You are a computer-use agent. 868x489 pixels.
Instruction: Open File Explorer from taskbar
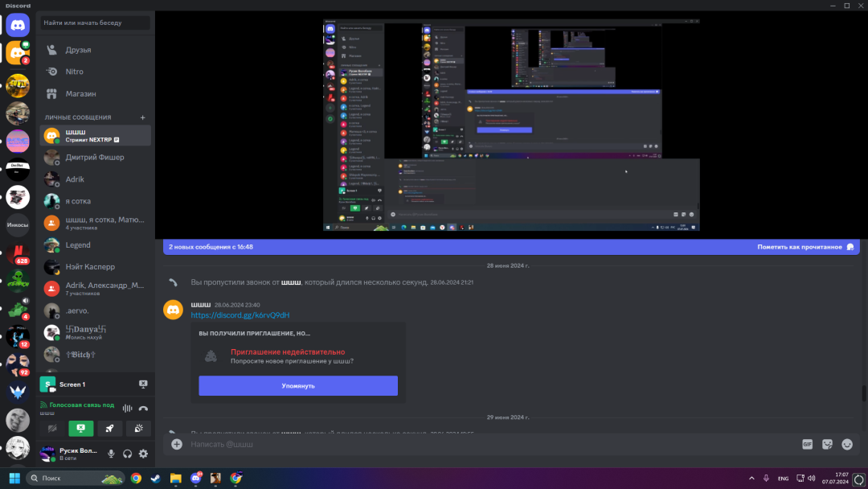(176, 478)
